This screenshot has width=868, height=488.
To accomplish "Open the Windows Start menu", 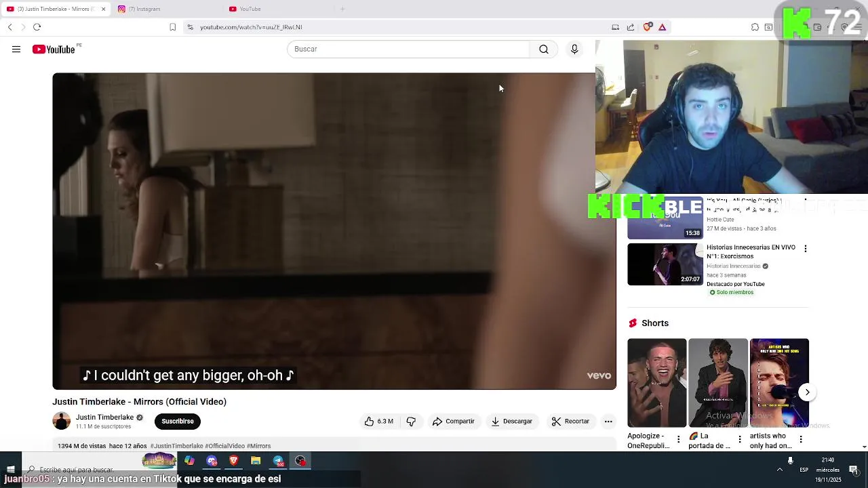I will pyautogui.click(x=10, y=470).
